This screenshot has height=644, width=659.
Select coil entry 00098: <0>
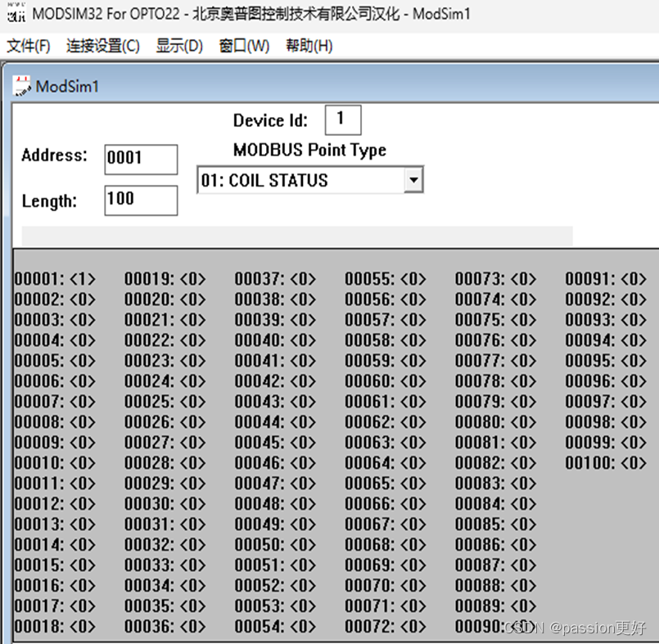(606, 422)
